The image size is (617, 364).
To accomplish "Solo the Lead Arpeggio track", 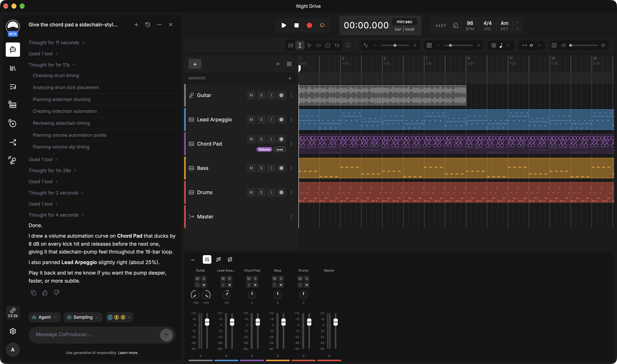I will coord(261,119).
